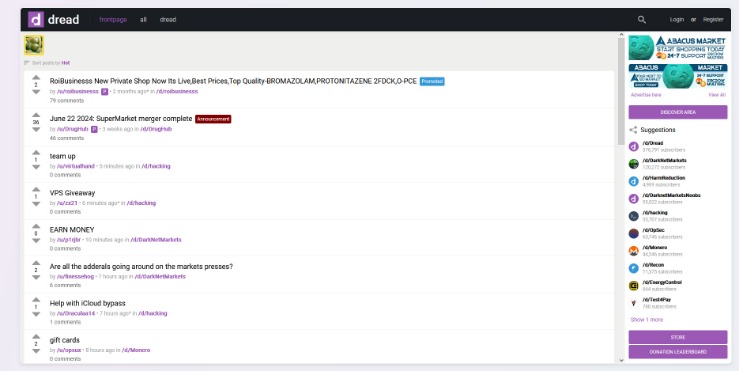Viewport: 739px width, 371px height.
Task: Click the purple badge next to /u/DrugHub
Action: (94, 129)
